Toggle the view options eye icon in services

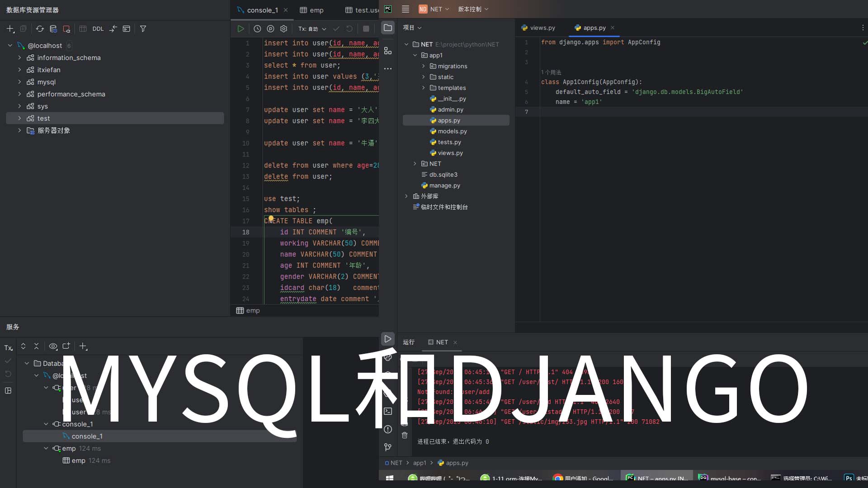click(53, 347)
